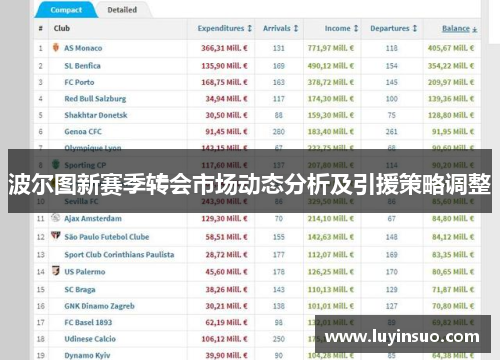Open the Red Bull Salzburg link
Screen dimensions: 500x362
(95, 99)
